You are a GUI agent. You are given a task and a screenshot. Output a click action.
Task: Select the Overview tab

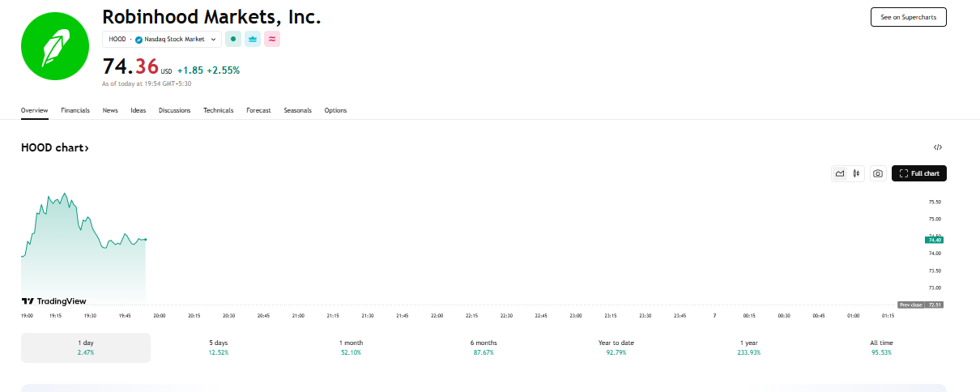pos(35,110)
